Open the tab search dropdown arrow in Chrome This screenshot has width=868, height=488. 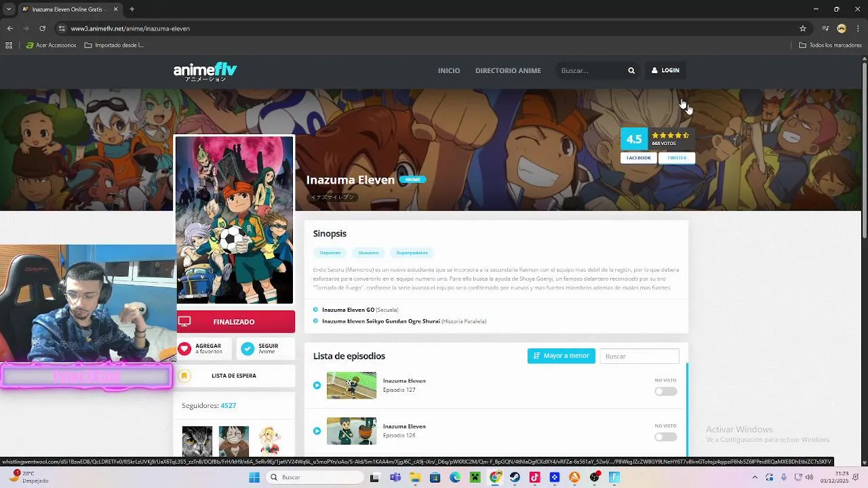click(9, 9)
